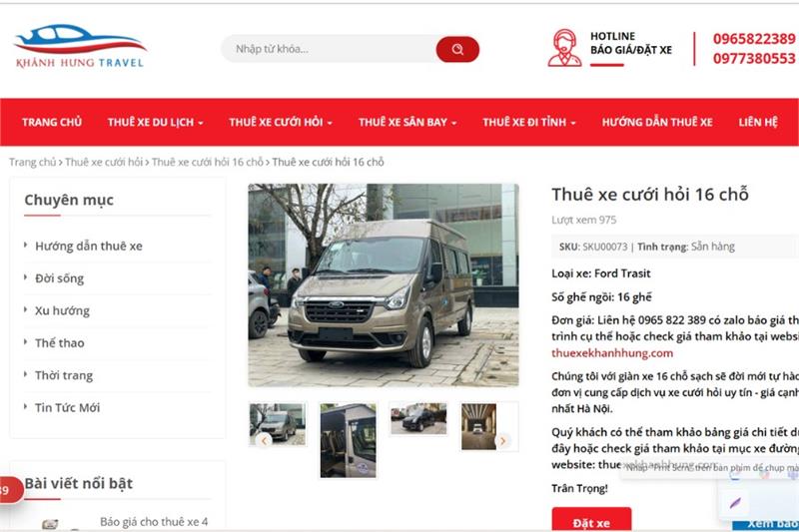Focus the keyword search input field
799x532 pixels.
tap(329, 49)
